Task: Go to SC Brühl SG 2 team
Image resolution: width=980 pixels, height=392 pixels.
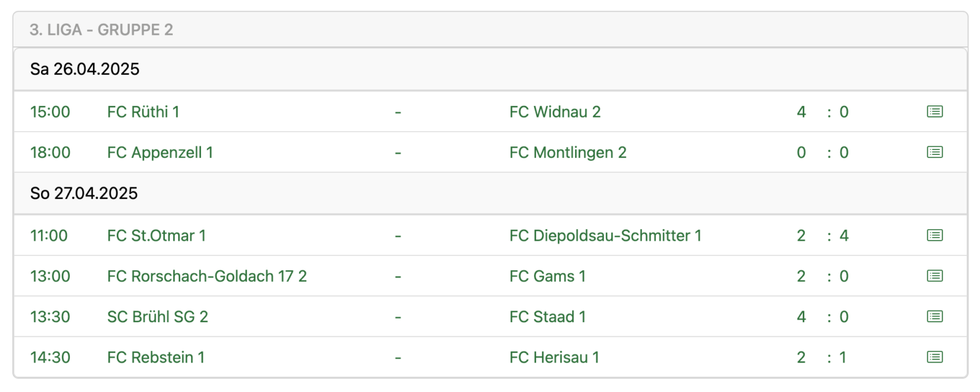Action: click(x=157, y=317)
